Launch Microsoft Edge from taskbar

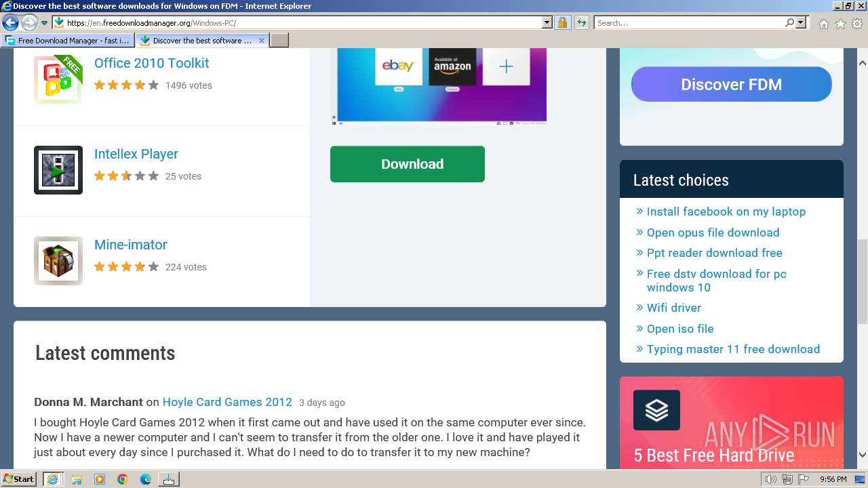146,479
